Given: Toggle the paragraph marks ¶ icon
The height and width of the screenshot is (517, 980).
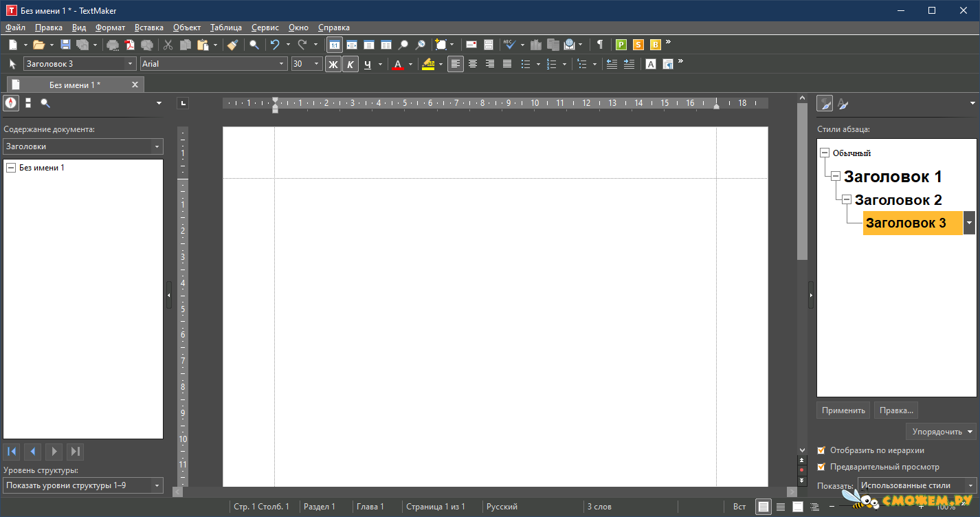Looking at the screenshot, I should point(600,45).
